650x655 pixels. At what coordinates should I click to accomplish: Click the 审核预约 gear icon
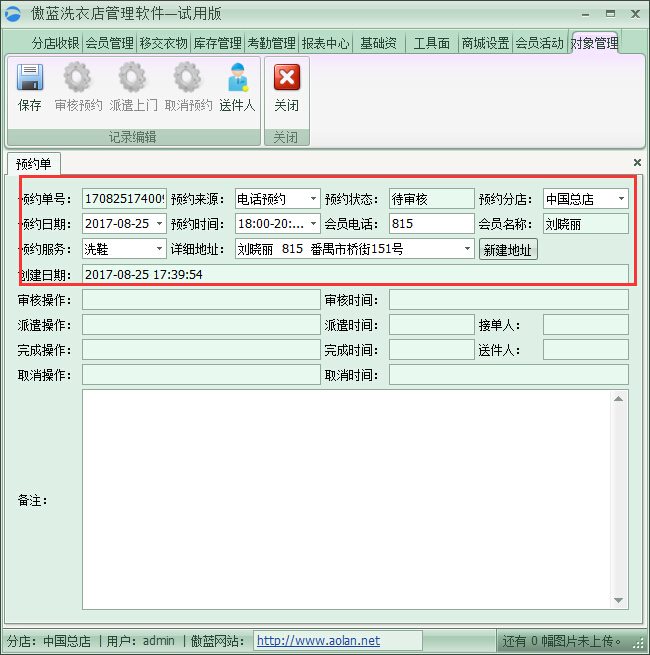[x=78, y=78]
